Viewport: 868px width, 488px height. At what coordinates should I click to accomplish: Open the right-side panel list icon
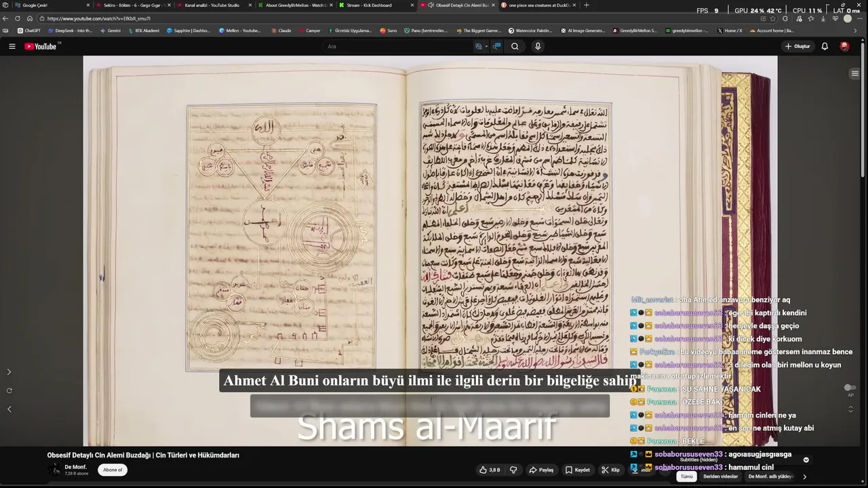coord(854,73)
